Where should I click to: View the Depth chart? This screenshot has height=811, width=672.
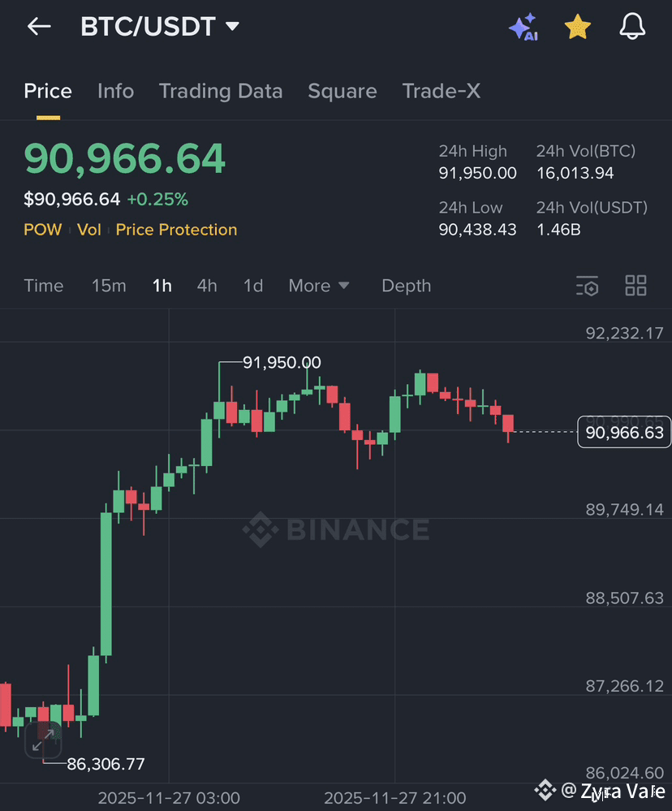click(x=406, y=286)
